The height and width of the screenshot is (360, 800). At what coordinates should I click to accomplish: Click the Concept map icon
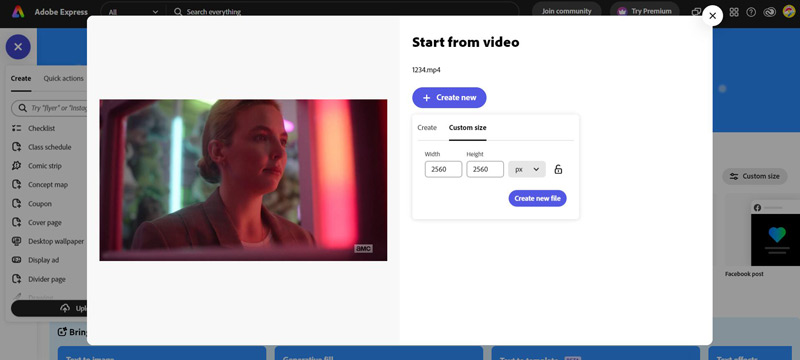click(16, 185)
